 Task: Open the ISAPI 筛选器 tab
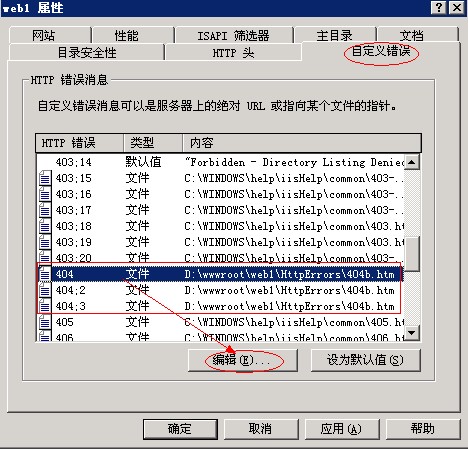point(234,35)
